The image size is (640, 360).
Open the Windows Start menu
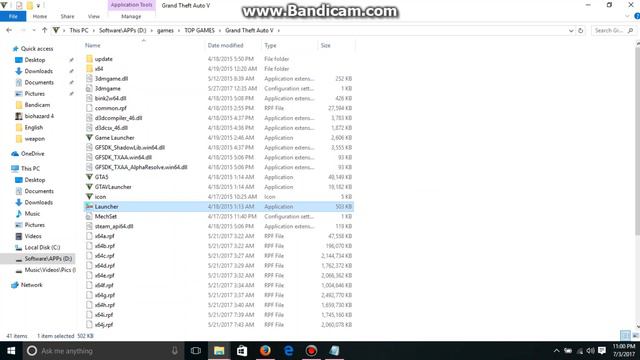[11, 351]
